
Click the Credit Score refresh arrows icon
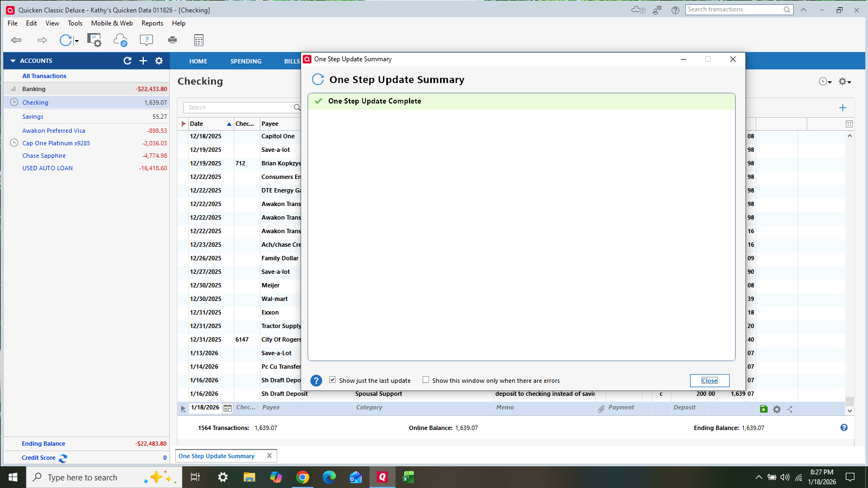pos(63,458)
